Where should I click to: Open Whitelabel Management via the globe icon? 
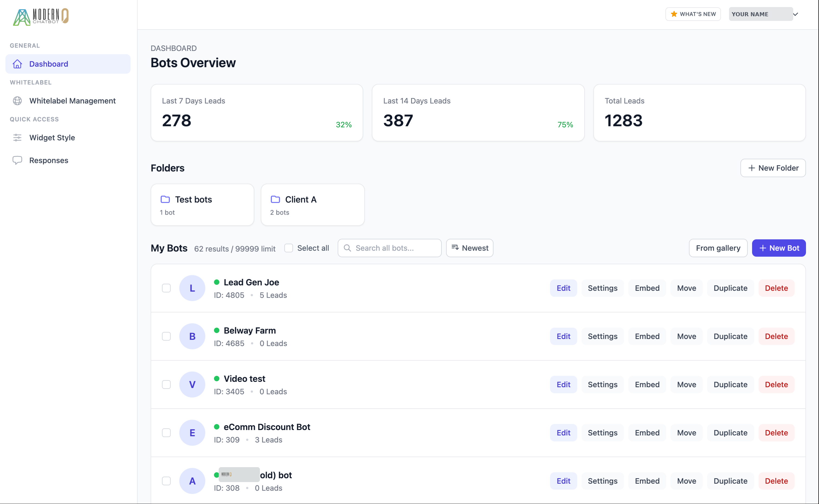(x=17, y=101)
